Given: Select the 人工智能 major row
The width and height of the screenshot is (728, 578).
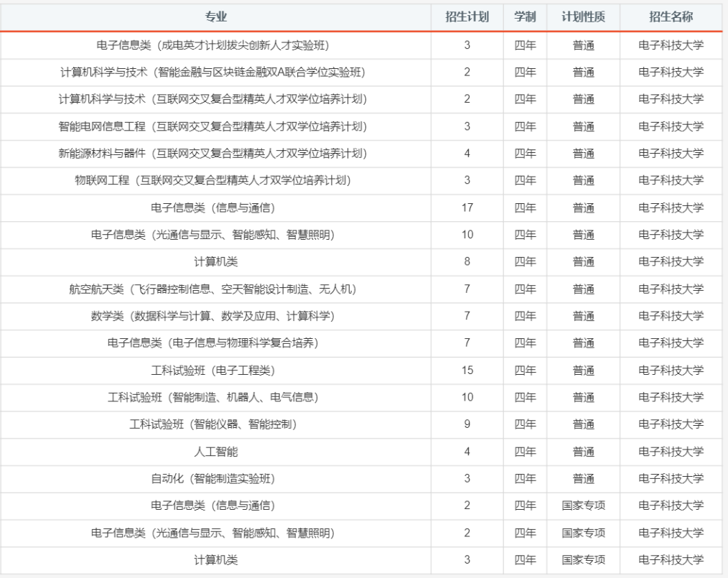Looking at the screenshot, I should (x=215, y=452).
